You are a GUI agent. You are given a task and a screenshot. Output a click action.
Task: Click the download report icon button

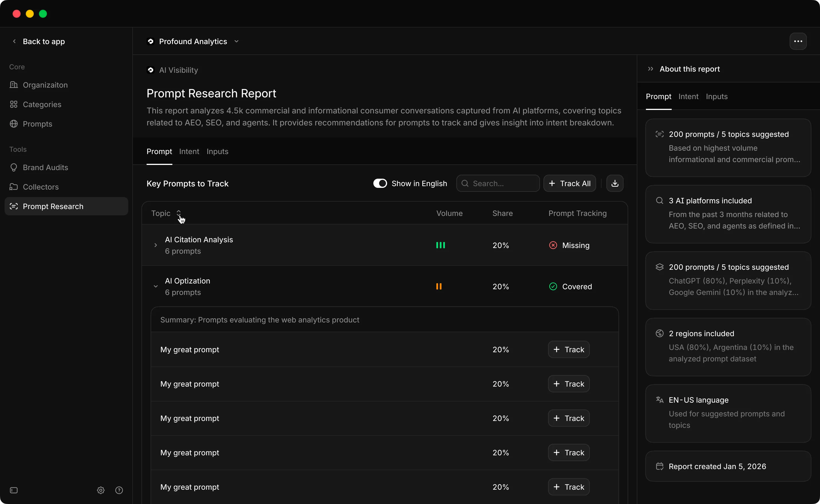coord(615,183)
